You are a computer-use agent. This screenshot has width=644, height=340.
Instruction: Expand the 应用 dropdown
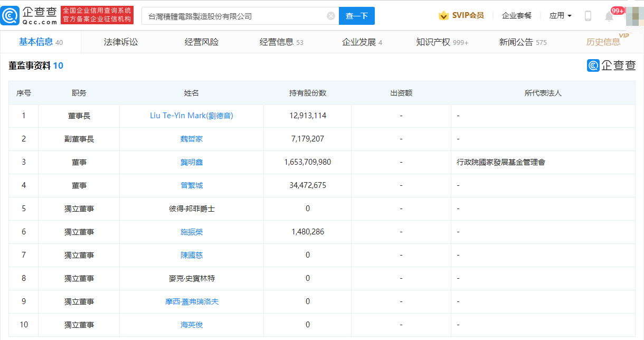(x=560, y=15)
